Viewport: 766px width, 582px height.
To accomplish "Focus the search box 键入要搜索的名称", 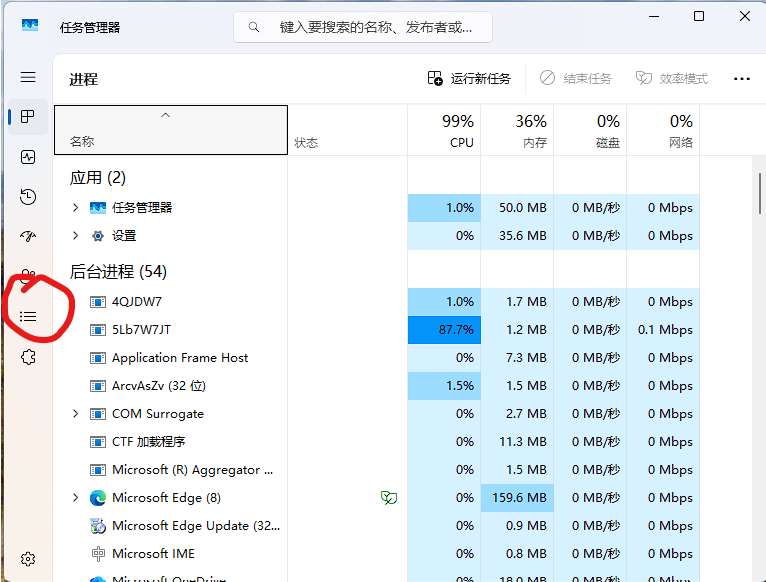I will point(363,27).
